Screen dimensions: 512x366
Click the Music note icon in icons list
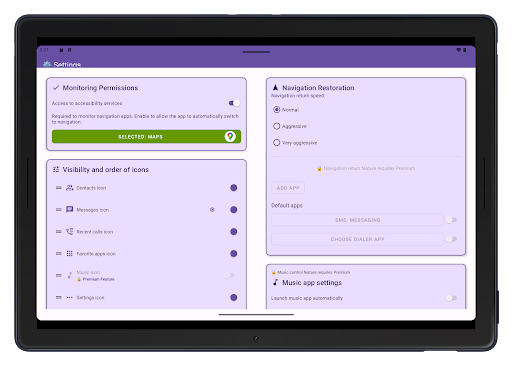click(x=69, y=275)
